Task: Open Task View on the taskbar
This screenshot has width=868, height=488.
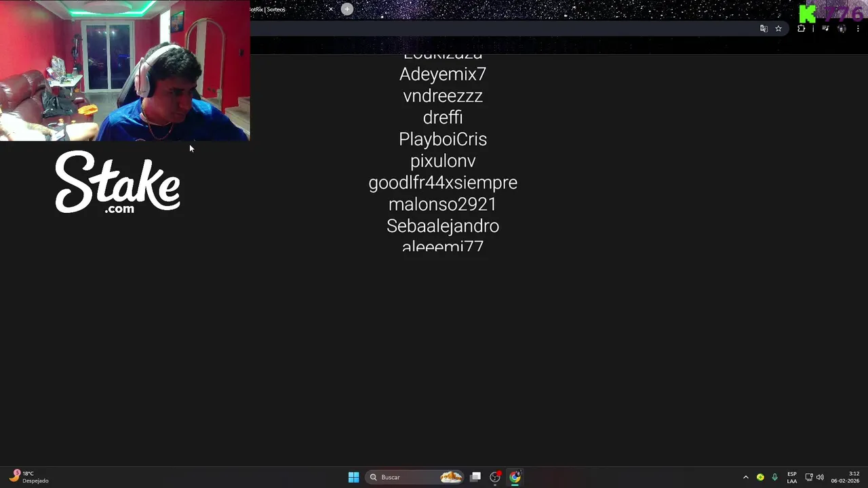Action: tap(476, 477)
